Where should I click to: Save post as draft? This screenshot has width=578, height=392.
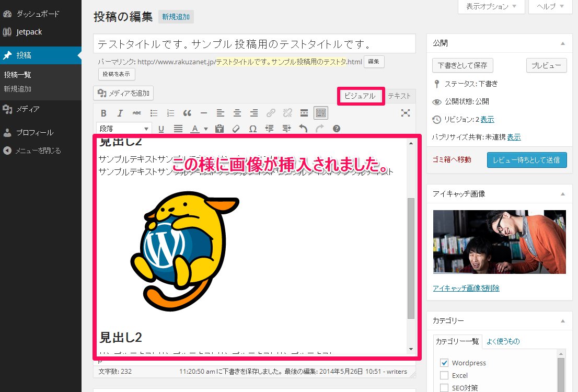coord(463,65)
